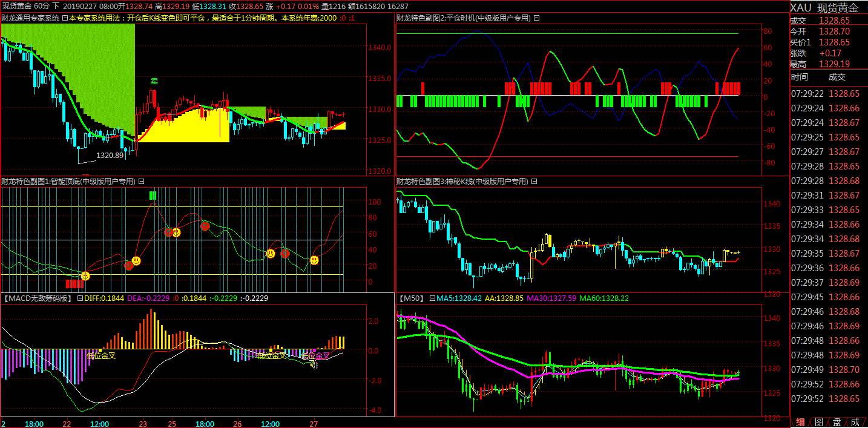The width and height of the screenshot is (868, 428).
Task: Click the yellow arrow marker in MACD chart
Action: [x=313, y=364]
